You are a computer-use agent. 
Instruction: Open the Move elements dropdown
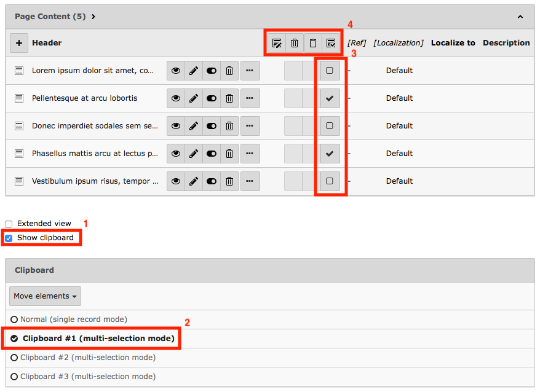(45, 296)
